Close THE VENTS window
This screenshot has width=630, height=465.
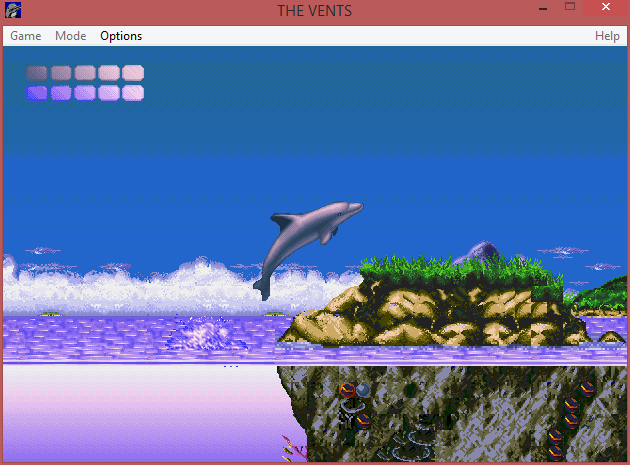(x=606, y=7)
